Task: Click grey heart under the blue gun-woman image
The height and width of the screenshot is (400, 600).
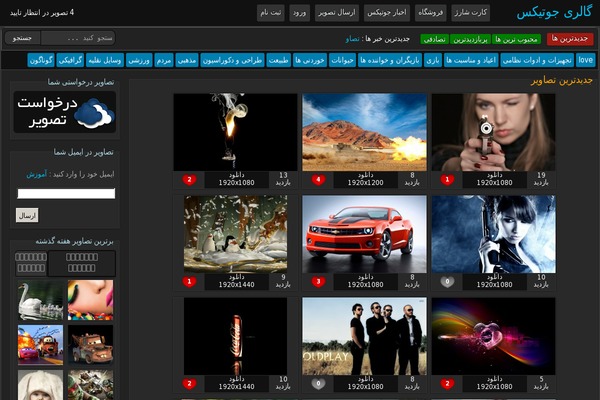Action: pyautogui.click(x=447, y=282)
